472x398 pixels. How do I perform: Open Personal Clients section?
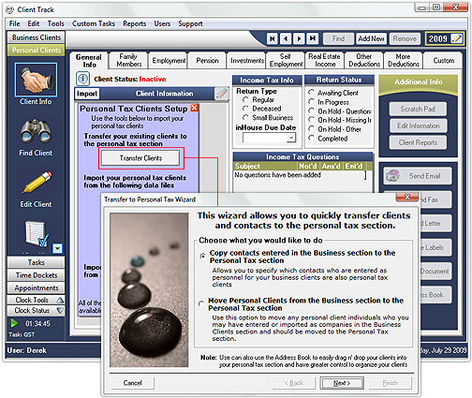click(36, 50)
